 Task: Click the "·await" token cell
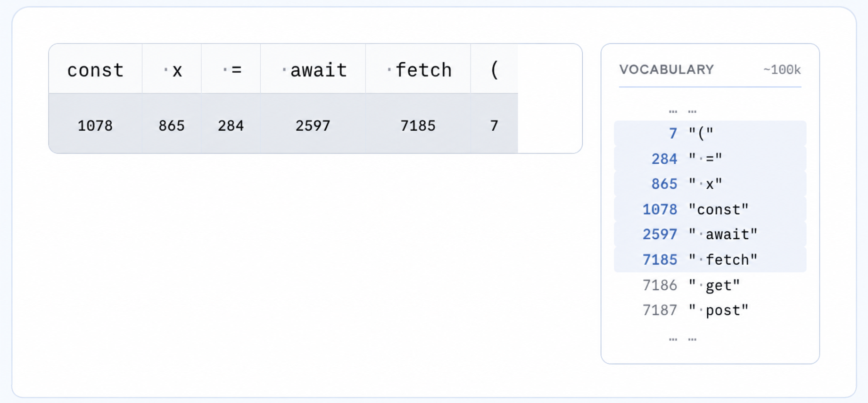pos(313,69)
